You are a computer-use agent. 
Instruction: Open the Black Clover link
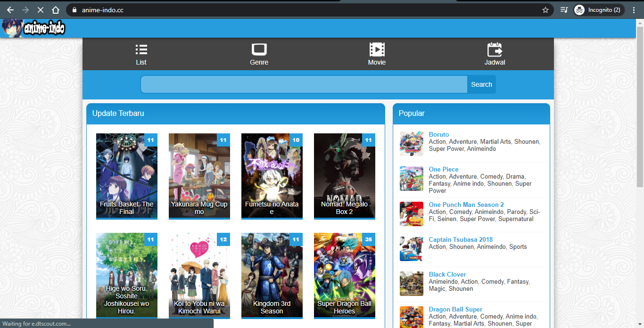pyautogui.click(x=447, y=274)
